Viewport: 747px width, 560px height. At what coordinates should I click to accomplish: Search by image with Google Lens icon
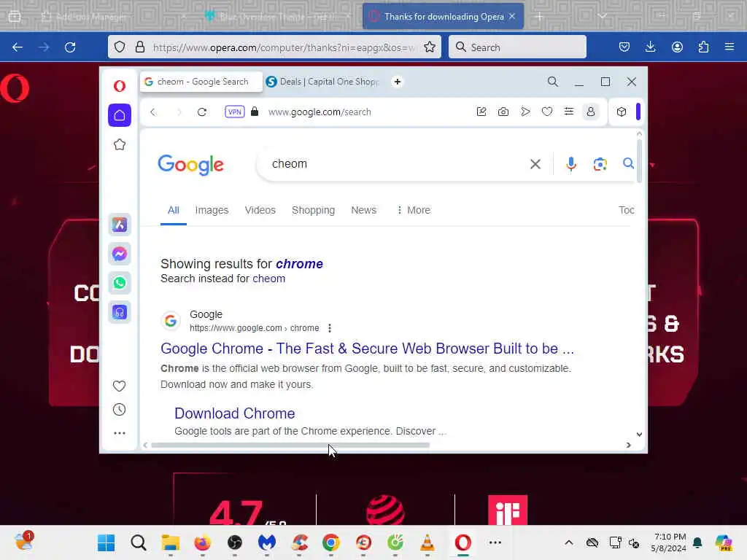coord(600,164)
